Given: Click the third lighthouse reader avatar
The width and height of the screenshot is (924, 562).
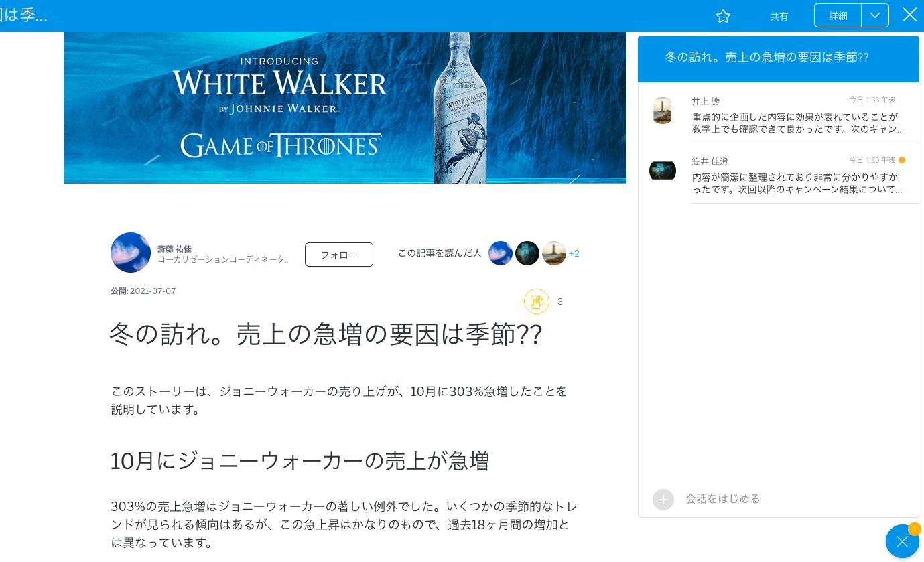Looking at the screenshot, I should point(554,253).
